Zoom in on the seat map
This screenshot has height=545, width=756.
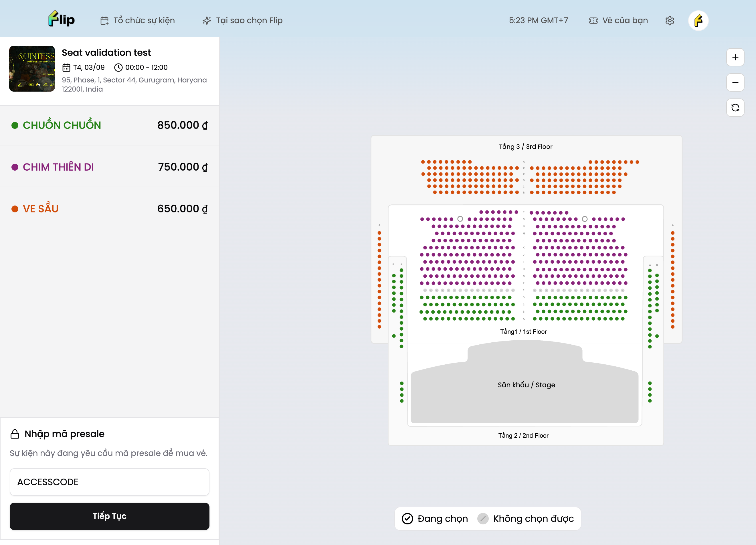[735, 57]
